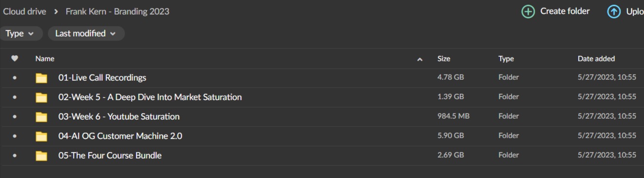Click folder icon for 05-The Four Course Bundle
Viewport: 644px width, 178px height.
point(41,156)
